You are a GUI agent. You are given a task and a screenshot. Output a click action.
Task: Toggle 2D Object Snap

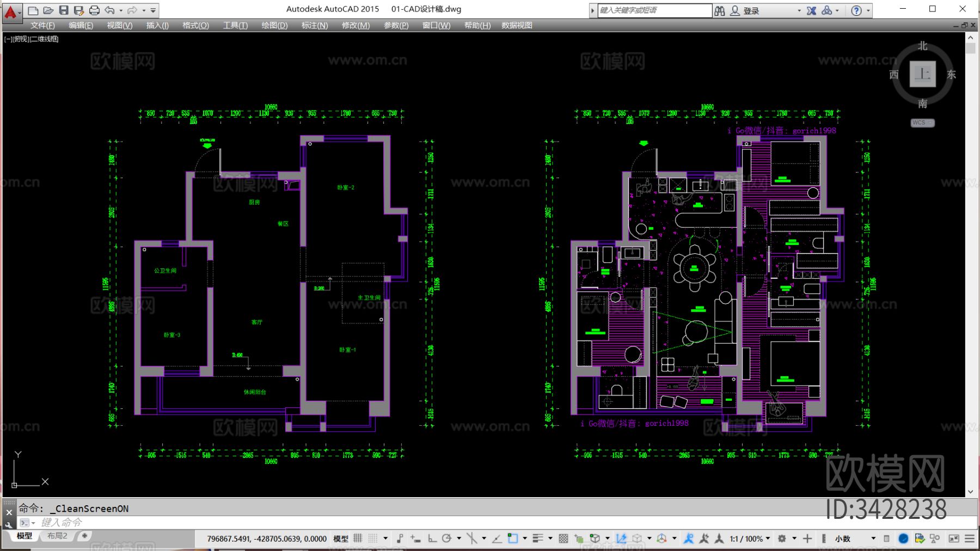513,538
